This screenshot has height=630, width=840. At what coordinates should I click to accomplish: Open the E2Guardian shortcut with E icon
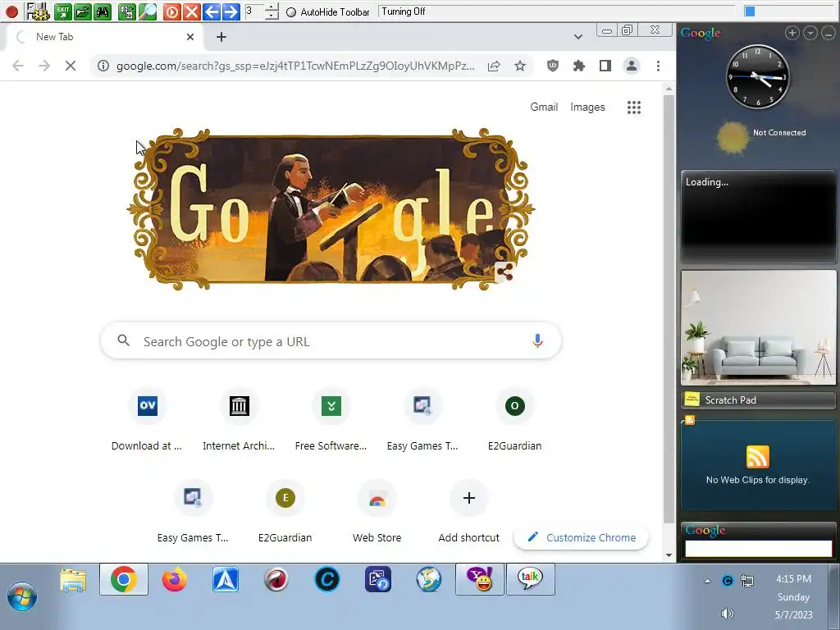pos(285,514)
